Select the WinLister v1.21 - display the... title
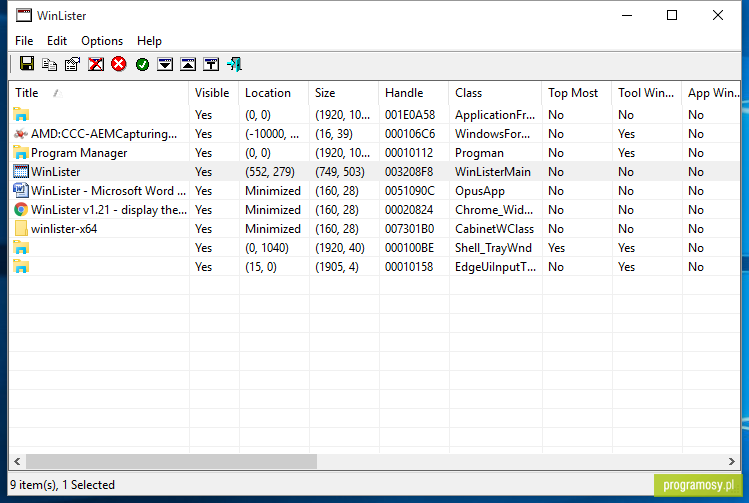The width and height of the screenshot is (749, 503). click(x=109, y=210)
